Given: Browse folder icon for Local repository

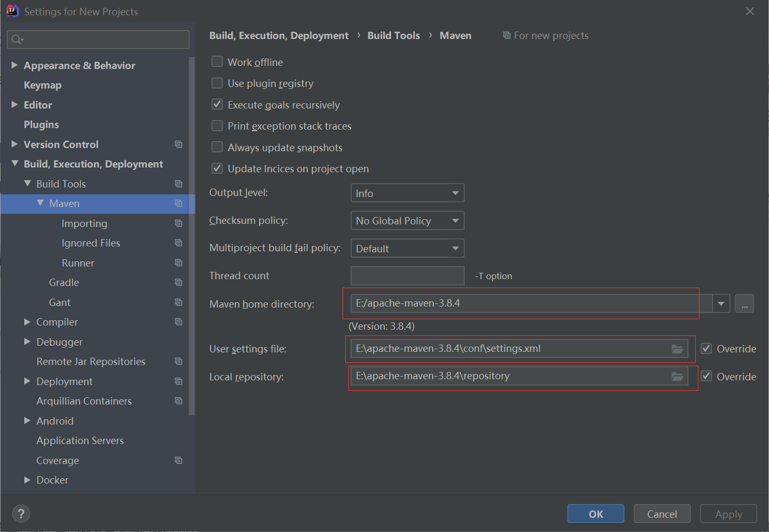Looking at the screenshot, I should [677, 376].
